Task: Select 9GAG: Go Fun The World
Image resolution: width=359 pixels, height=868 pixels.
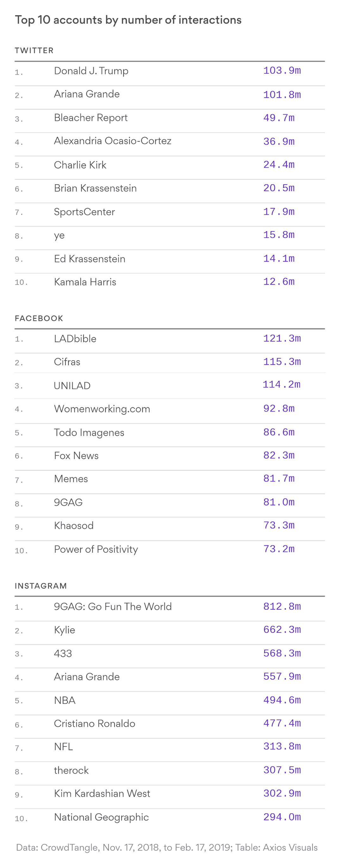Action: tap(113, 607)
